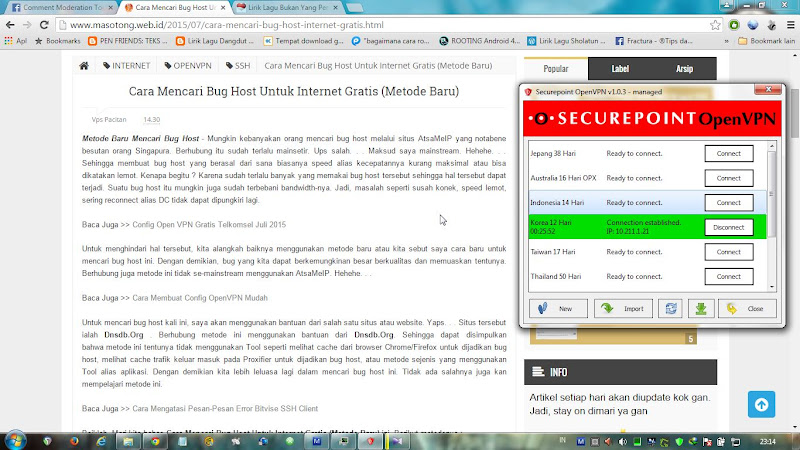
Task: Open the Windows Start orb
Action: coord(15,441)
